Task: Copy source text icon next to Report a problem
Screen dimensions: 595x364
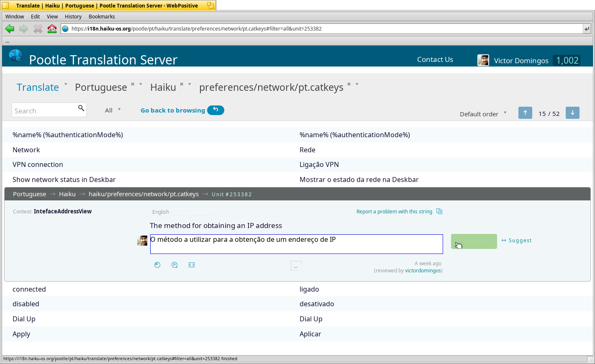Action: [439, 211]
